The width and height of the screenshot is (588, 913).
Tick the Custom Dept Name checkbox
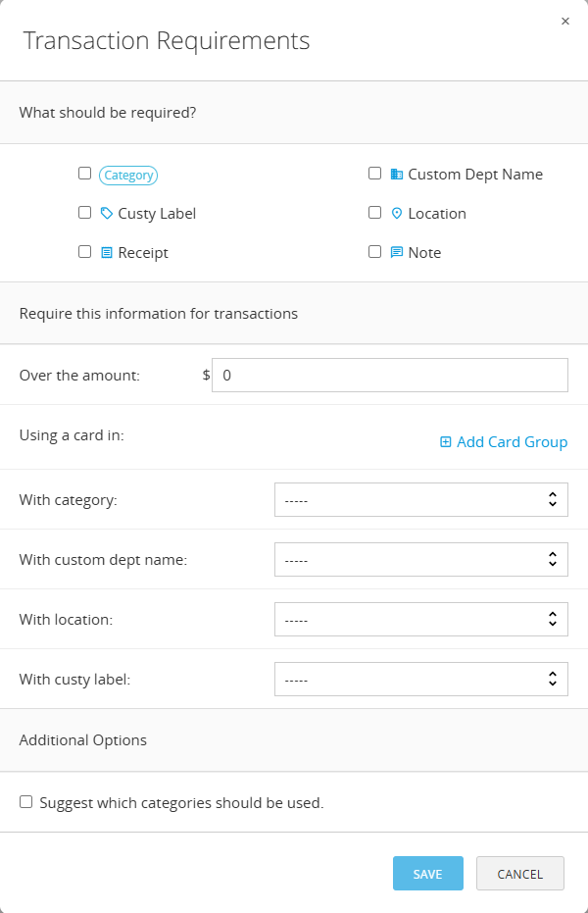(375, 174)
